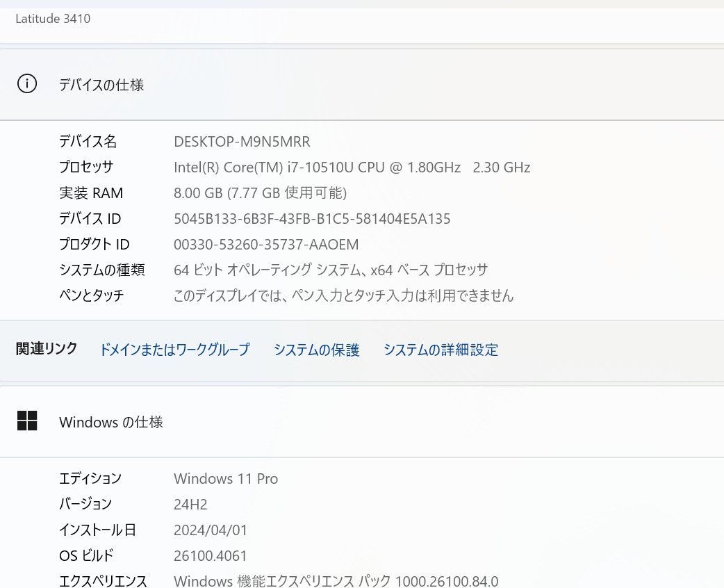The height and width of the screenshot is (588, 724).
Task: Click the ペン入力とタッチ入力は利用できません text
Action: click(x=343, y=295)
